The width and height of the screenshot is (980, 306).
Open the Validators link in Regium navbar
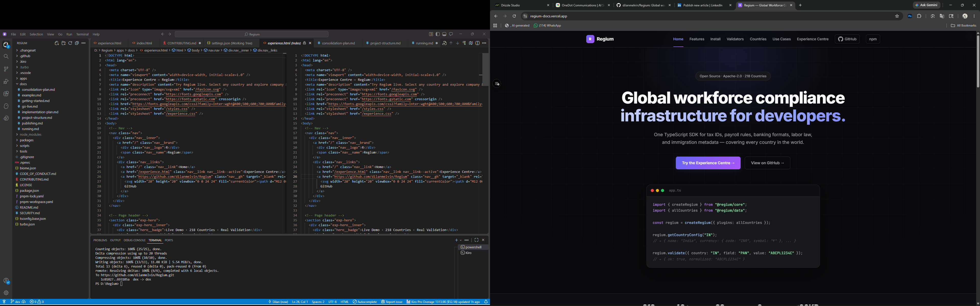click(x=735, y=39)
